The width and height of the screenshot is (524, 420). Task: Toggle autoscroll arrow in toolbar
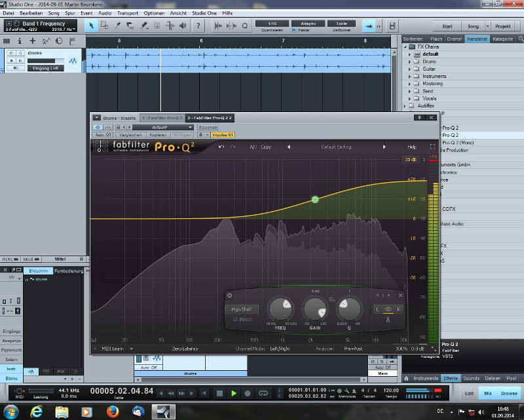(368, 26)
